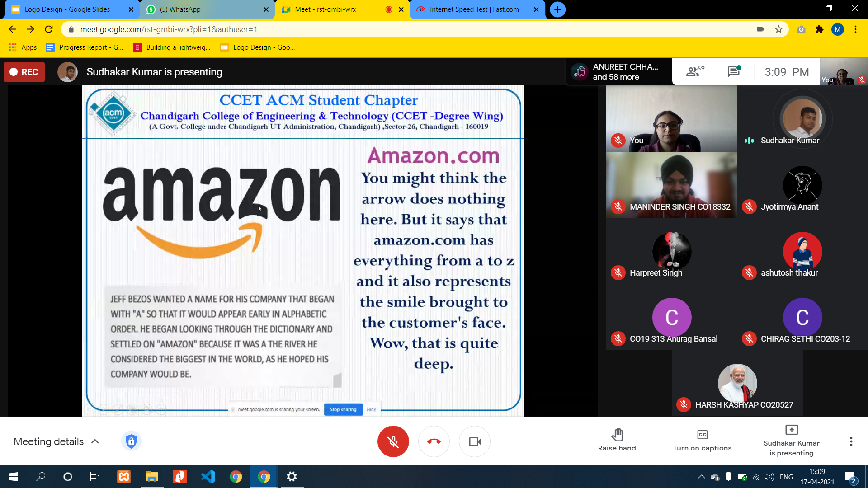This screenshot has height=488, width=868.
Task: Click the hang up call button
Action: click(434, 441)
